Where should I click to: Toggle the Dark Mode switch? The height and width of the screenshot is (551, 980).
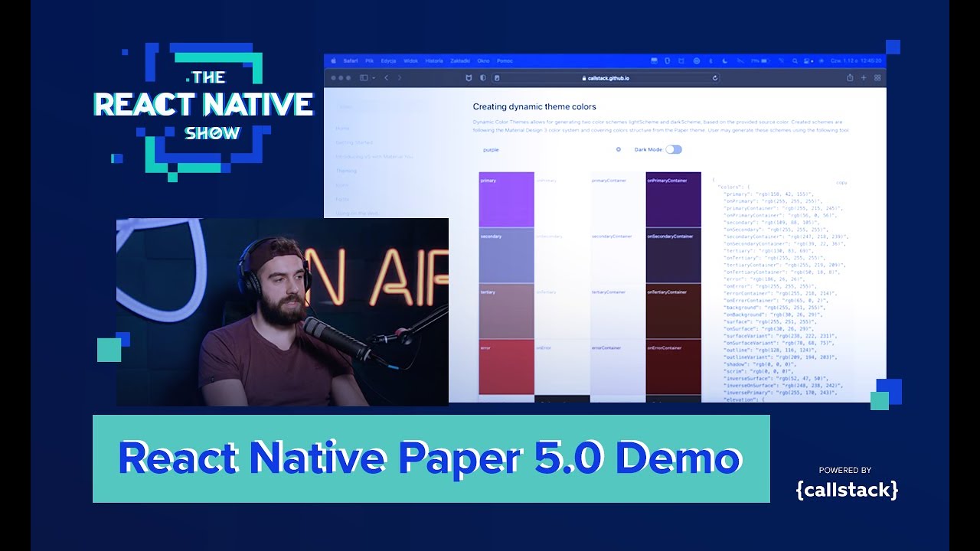pos(674,149)
